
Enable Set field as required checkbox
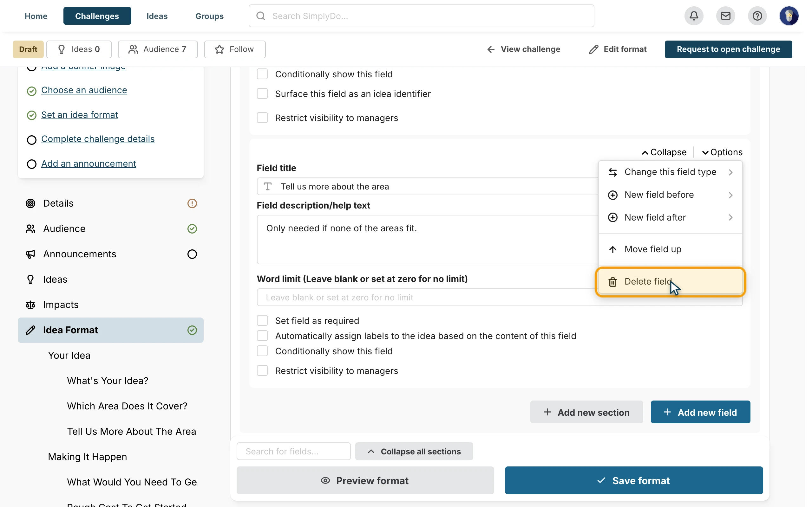[262, 321]
